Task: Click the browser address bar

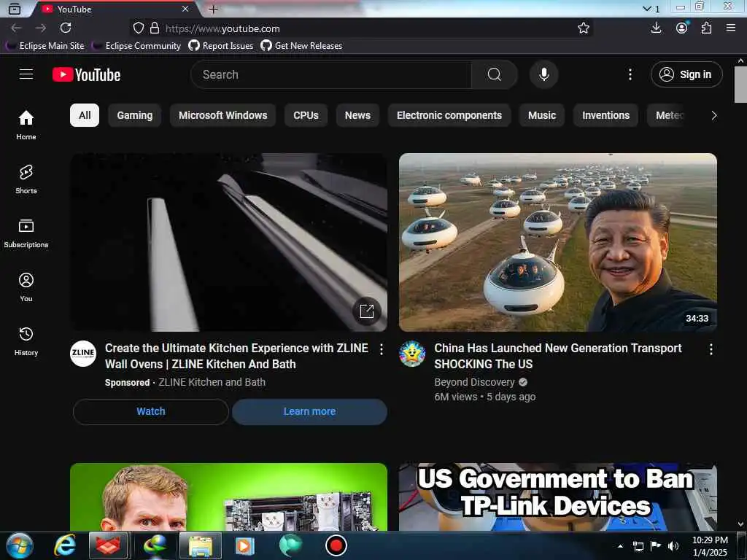Action: (362, 28)
